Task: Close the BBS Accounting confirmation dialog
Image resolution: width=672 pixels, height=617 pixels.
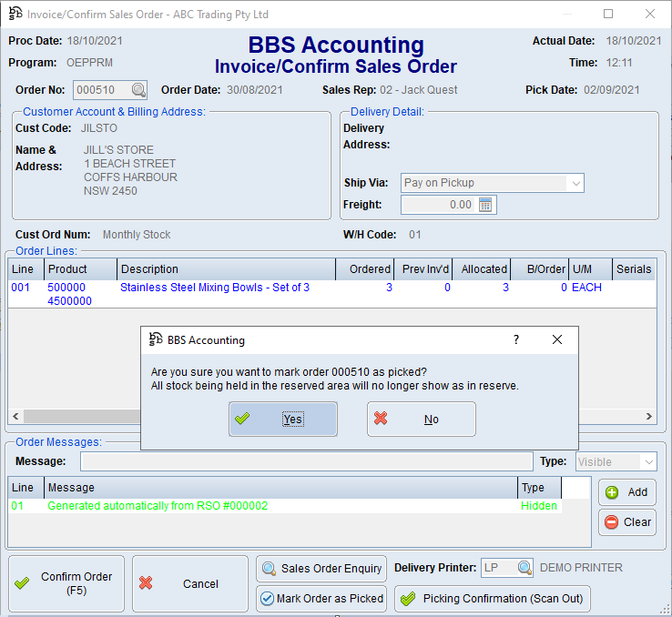Action: coord(557,339)
